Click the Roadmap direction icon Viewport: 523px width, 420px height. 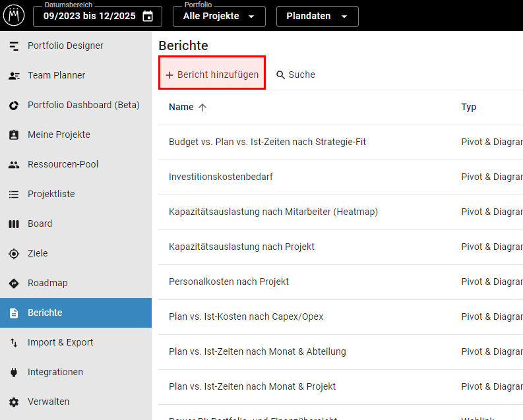pyautogui.click(x=14, y=284)
